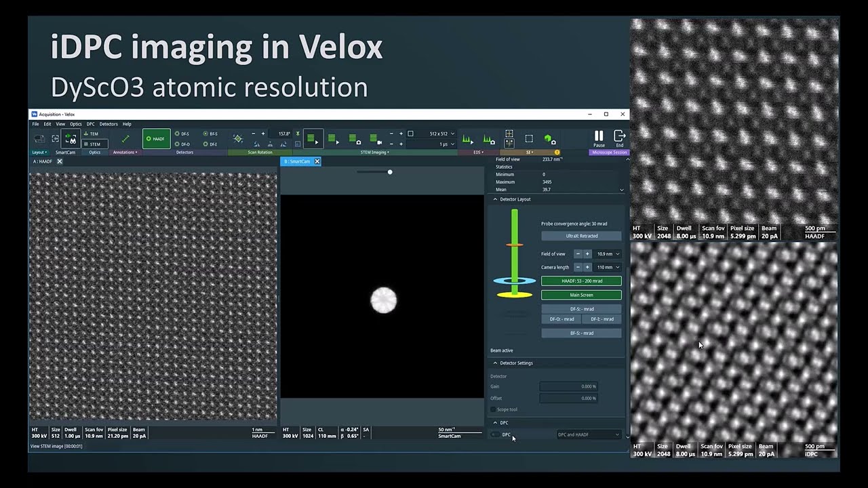Open the Edit menu
This screenshot has height=488, width=868.
coord(47,124)
